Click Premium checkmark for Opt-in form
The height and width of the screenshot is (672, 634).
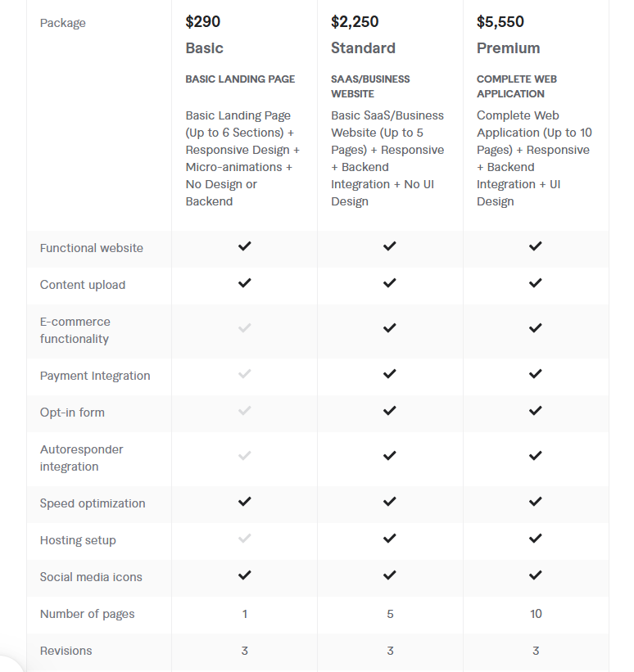tap(536, 411)
